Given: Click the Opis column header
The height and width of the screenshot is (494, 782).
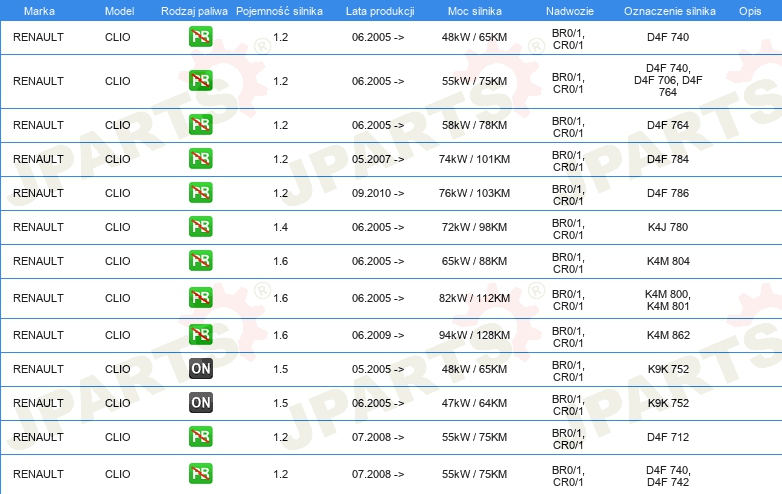Looking at the screenshot, I should pos(750,11).
